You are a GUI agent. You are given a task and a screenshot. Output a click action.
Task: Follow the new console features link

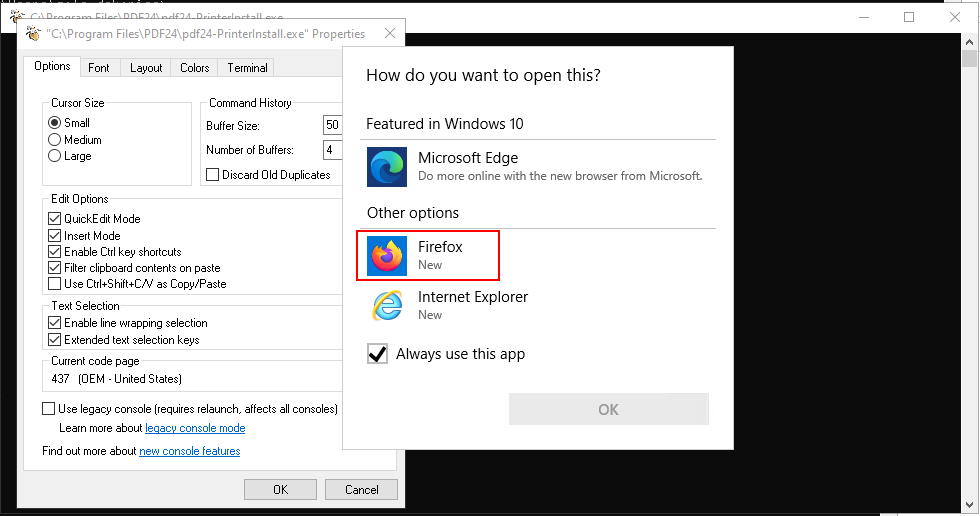189,451
